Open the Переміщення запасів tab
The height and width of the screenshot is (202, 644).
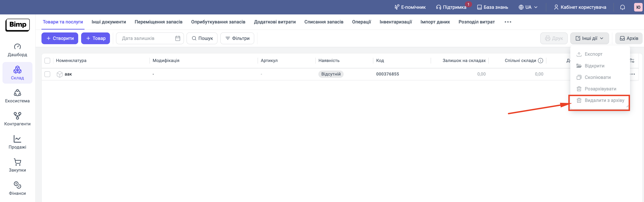158,22
